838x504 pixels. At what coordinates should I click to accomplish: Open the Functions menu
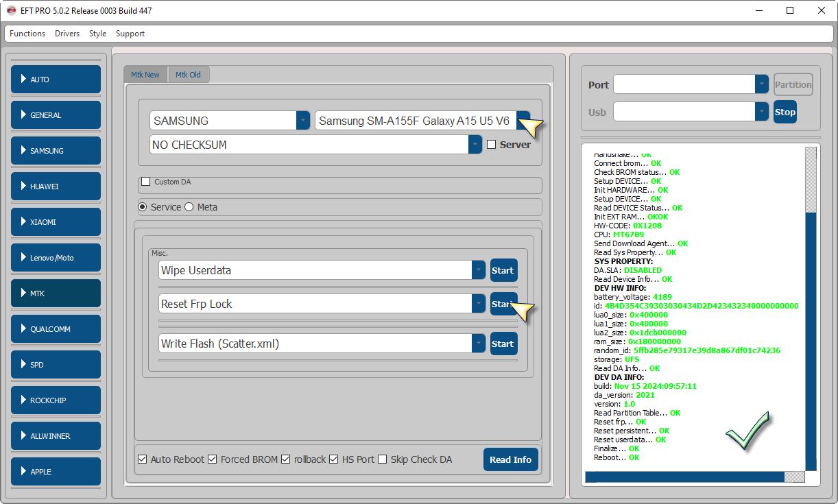click(27, 34)
